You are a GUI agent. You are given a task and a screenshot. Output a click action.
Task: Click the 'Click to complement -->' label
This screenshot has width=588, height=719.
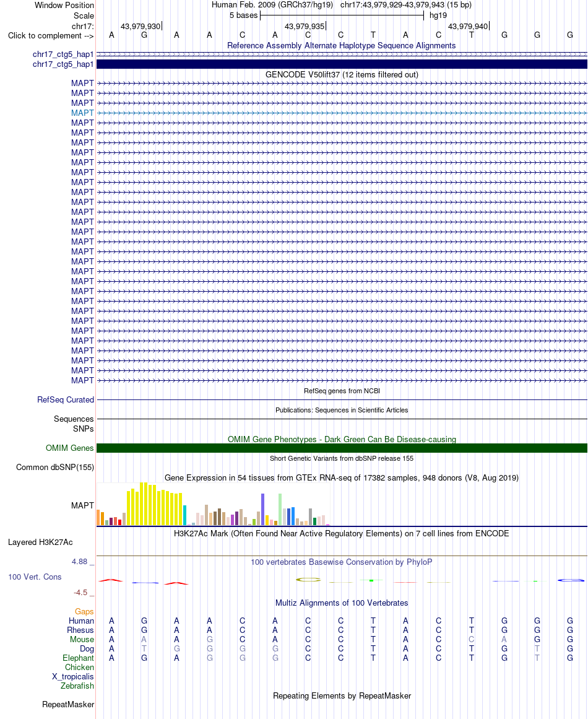tap(51, 36)
